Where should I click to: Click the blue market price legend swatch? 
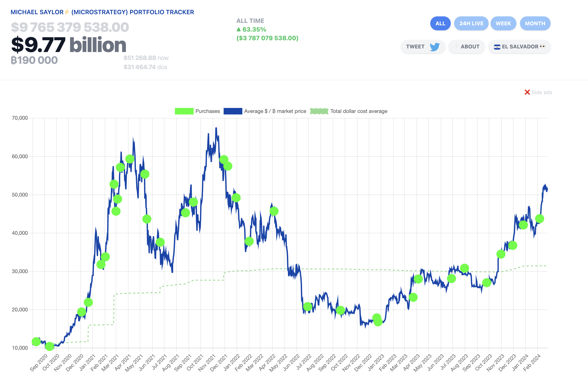(233, 111)
